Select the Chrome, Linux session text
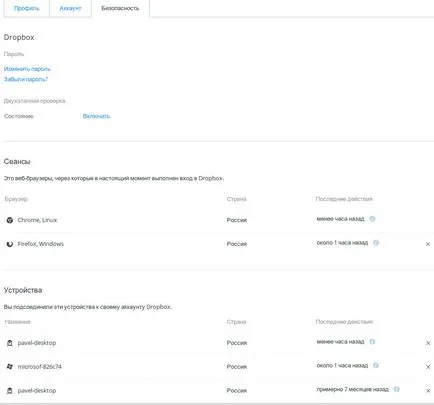434x405 pixels. click(37, 220)
